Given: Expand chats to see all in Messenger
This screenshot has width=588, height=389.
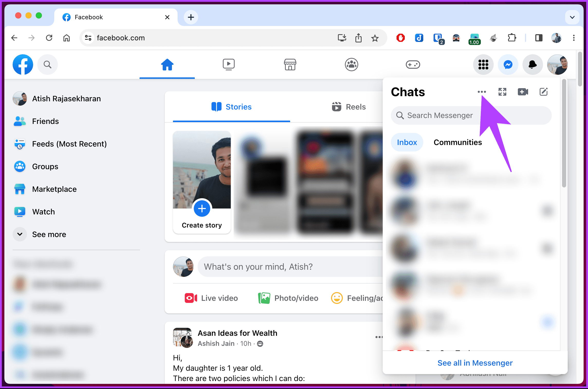Looking at the screenshot, I should [502, 92].
